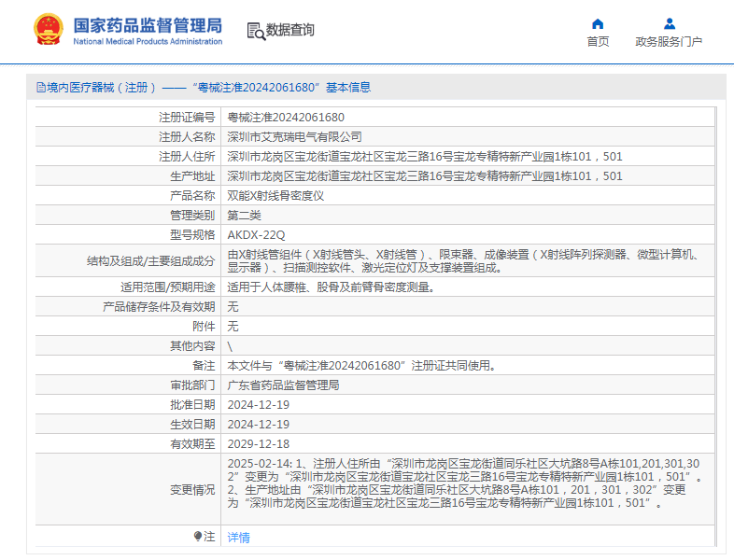Click the 生产地址 label
This screenshot has height=560, width=734.
pos(192,176)
